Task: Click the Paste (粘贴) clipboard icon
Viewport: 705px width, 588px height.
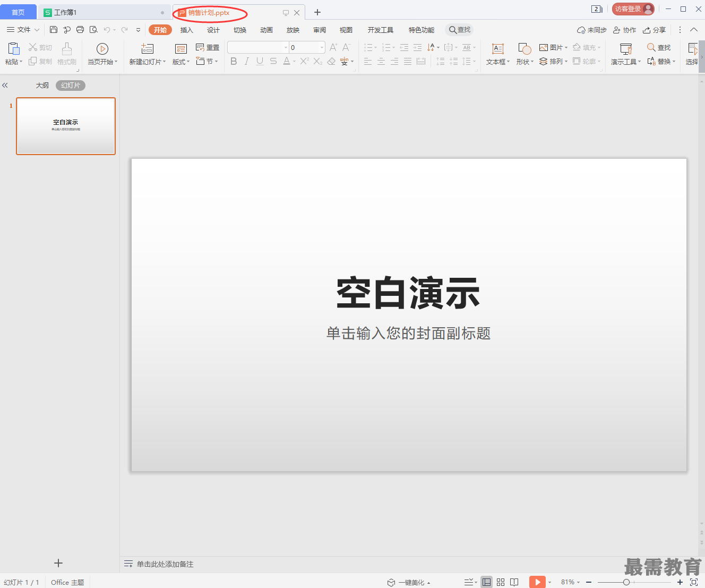Action: pyautogui.click(x=14, y=49)
